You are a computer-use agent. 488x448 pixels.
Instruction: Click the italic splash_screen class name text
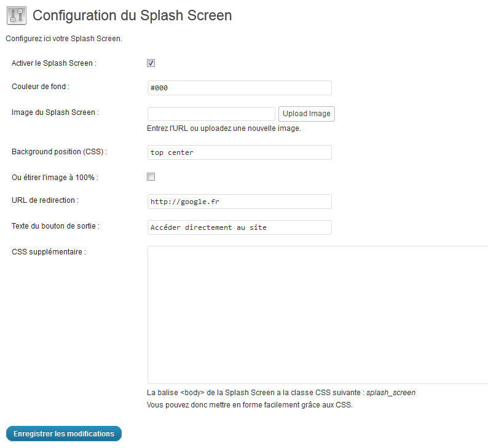[391, 393]
